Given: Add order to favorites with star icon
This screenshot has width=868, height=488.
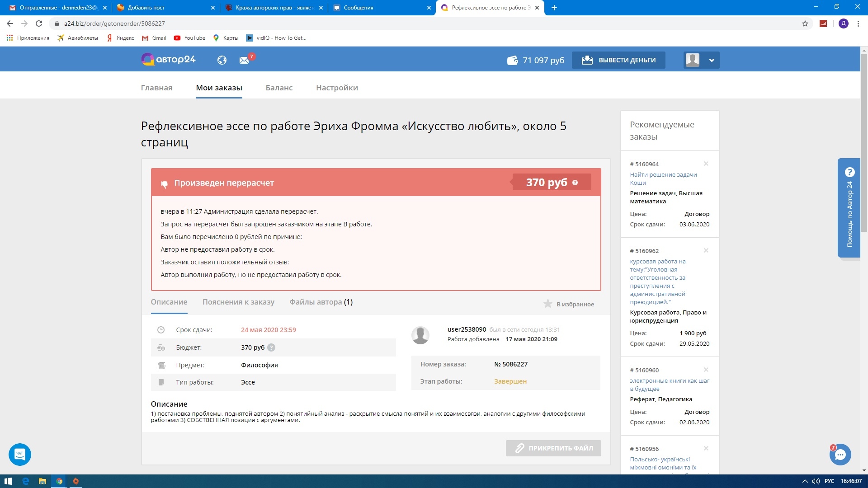Looking at the screenshot, I should click(548, 304).
